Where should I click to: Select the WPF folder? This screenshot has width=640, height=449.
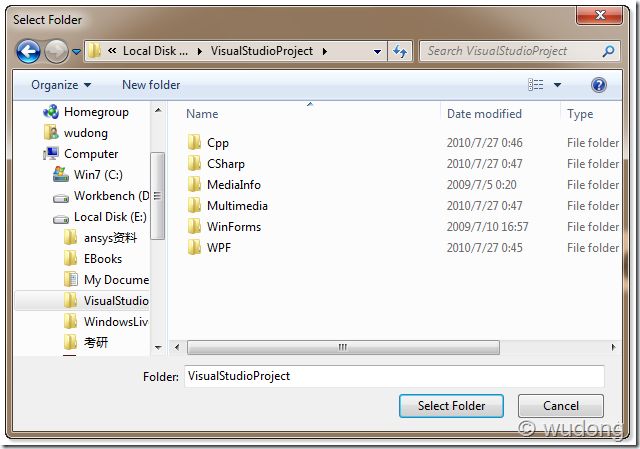click(218, 248)
